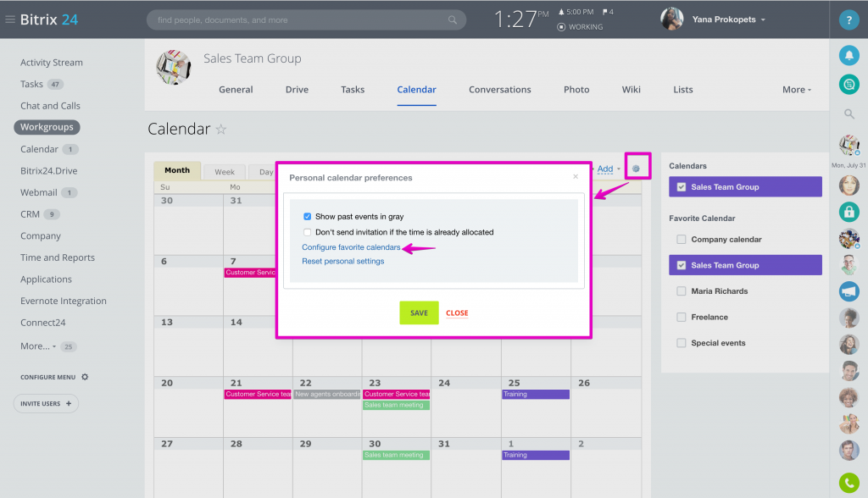Open the Training event on the 25th

click(x=536, y=394)
